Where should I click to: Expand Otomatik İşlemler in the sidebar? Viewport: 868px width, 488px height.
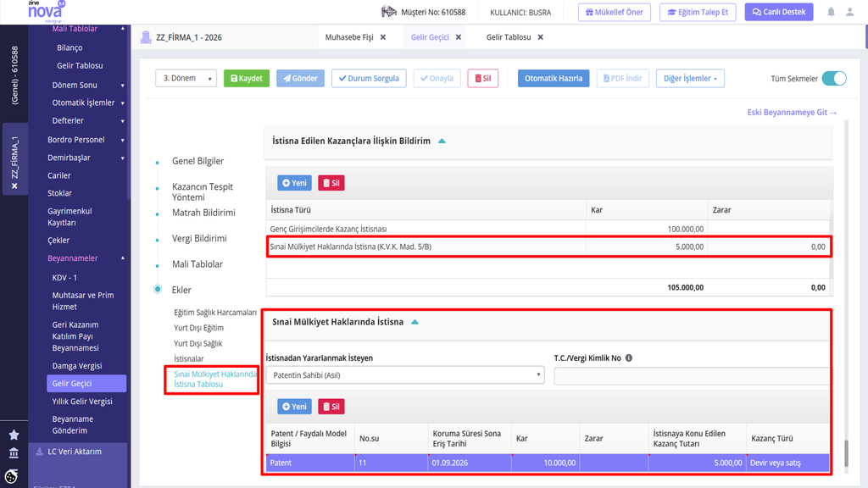coord(122,103)
